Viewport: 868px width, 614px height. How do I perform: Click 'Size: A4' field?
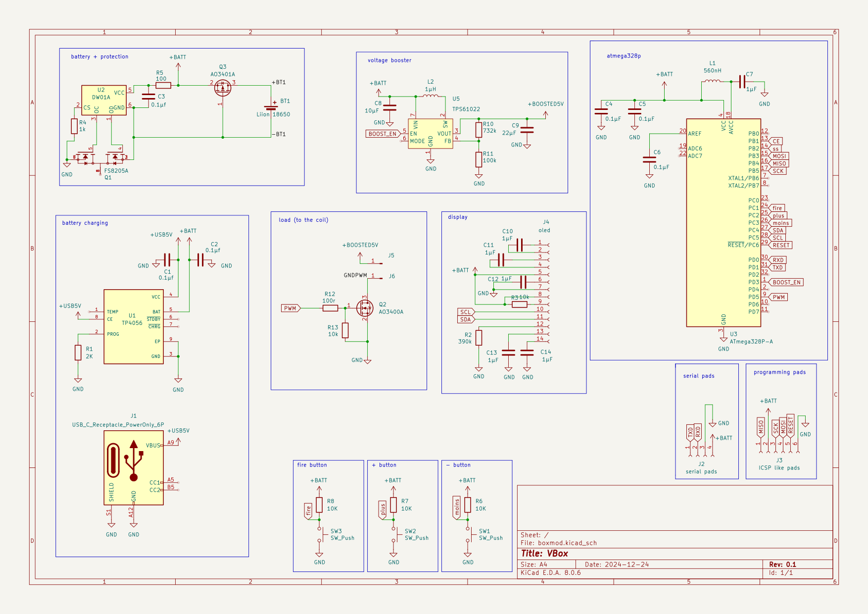point(534,564)
